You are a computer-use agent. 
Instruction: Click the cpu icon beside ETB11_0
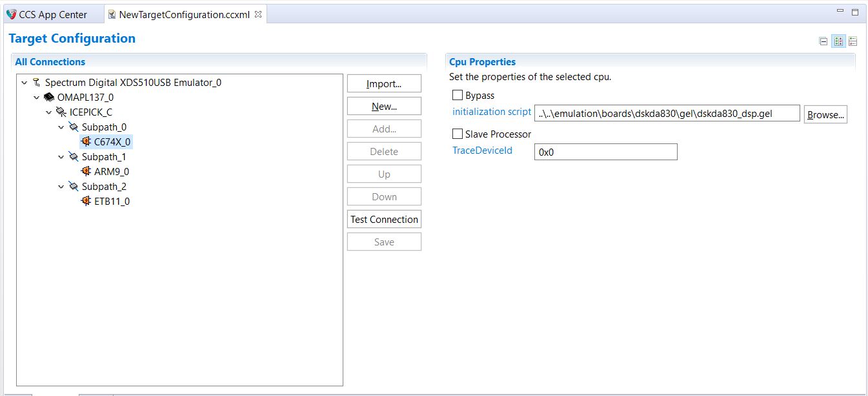coord(86,201)
